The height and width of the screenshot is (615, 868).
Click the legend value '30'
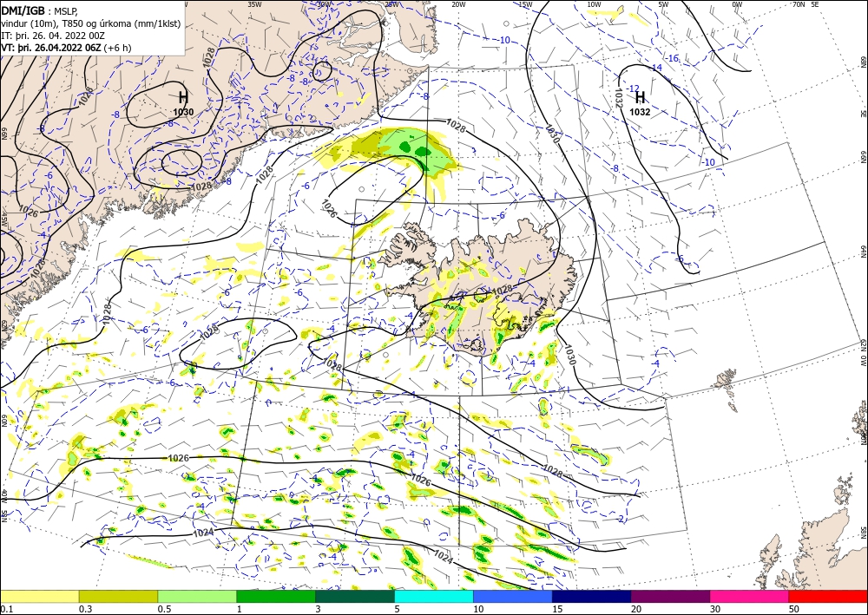[x=716, y=609]
